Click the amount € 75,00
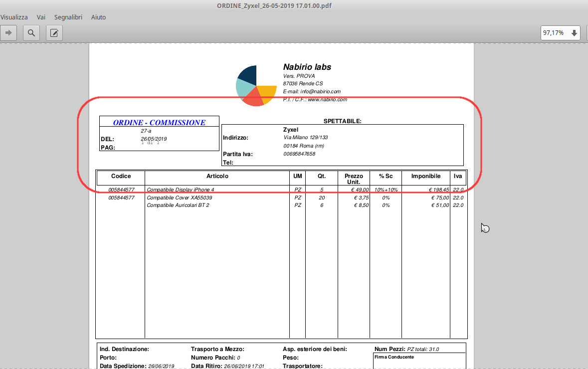588x369 pixels. pyautogui.click(x=440, y=197)
